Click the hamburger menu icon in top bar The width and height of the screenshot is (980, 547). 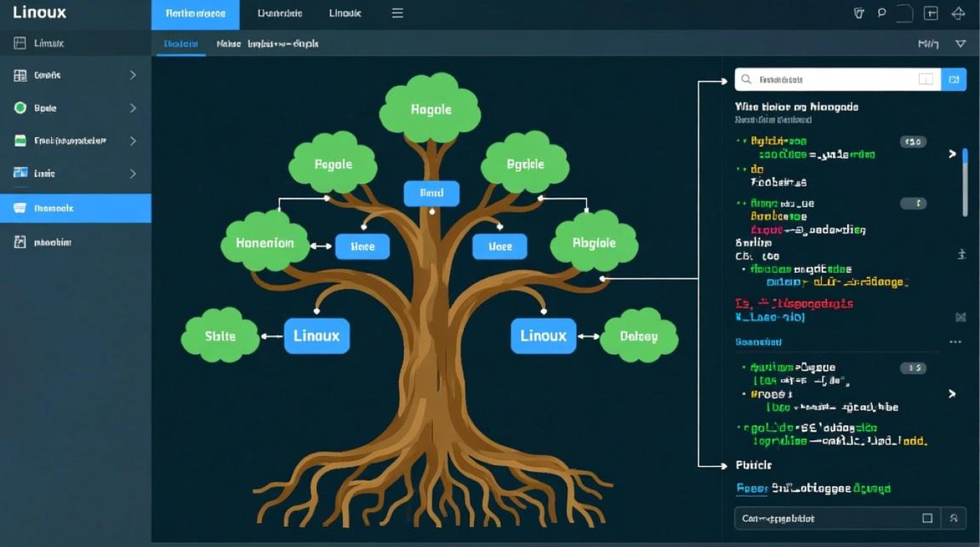[x=397, y=13]
